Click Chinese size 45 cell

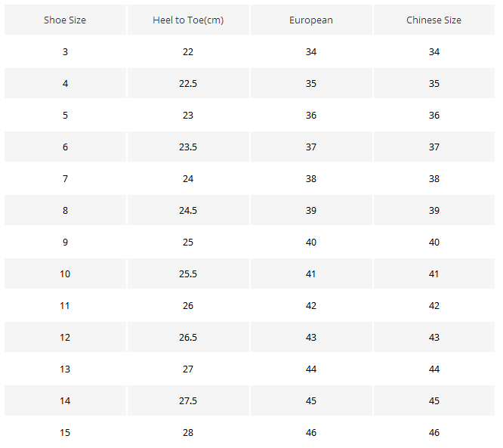click(x=434, y=401)
